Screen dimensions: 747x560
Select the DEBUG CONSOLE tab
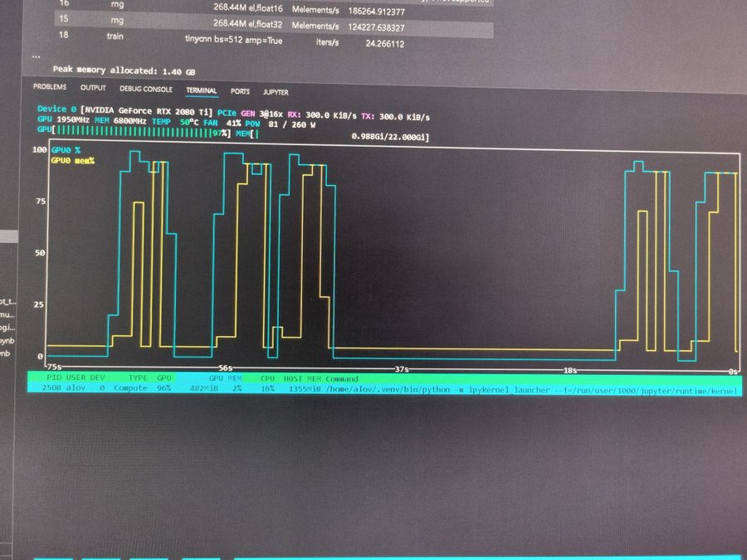[x=146, y=89]
